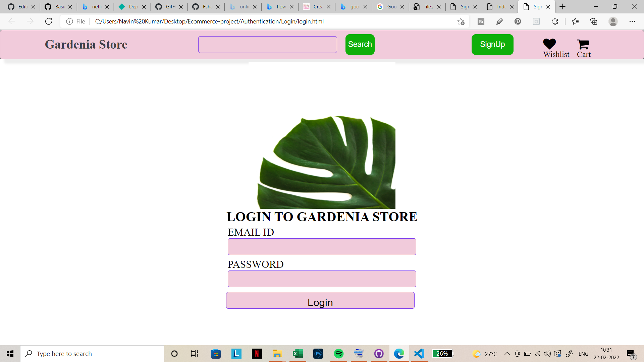644x362 pixels.
Task: Click the Pinterest extension icon
Action: pyautogui.click(x=518, y=21)
